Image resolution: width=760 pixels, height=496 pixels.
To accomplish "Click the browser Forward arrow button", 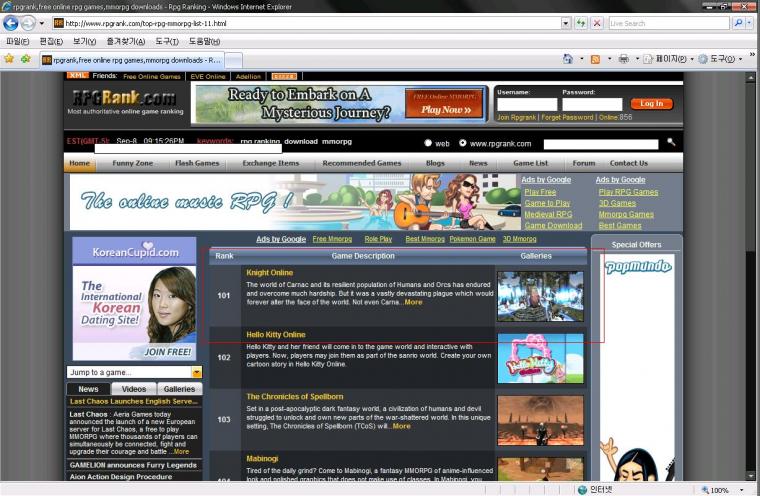I will (28, 23).
